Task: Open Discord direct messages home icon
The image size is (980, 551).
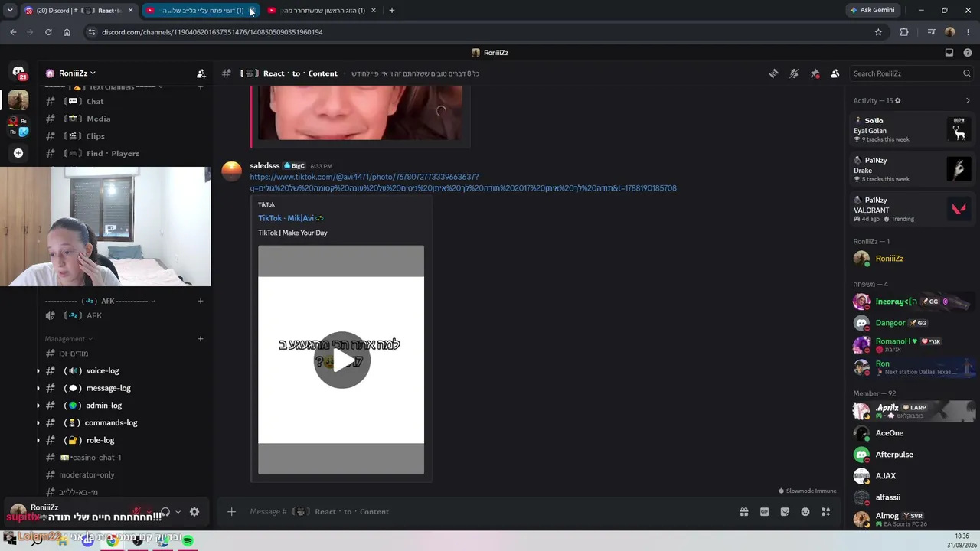Action: 18,71
